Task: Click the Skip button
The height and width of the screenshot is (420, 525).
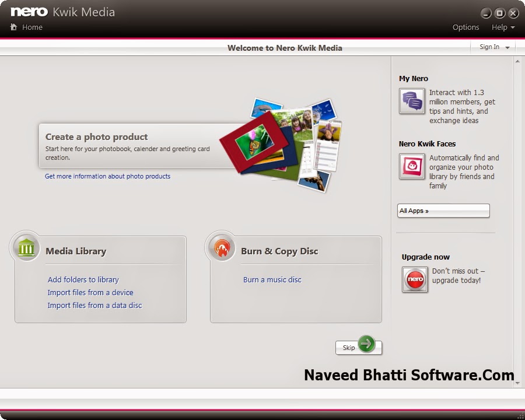Action: 359,347
